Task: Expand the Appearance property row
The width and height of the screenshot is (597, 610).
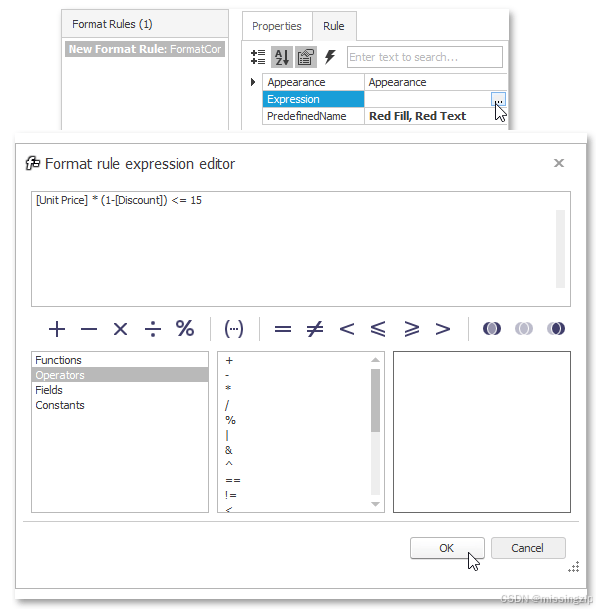Action: 253,82
